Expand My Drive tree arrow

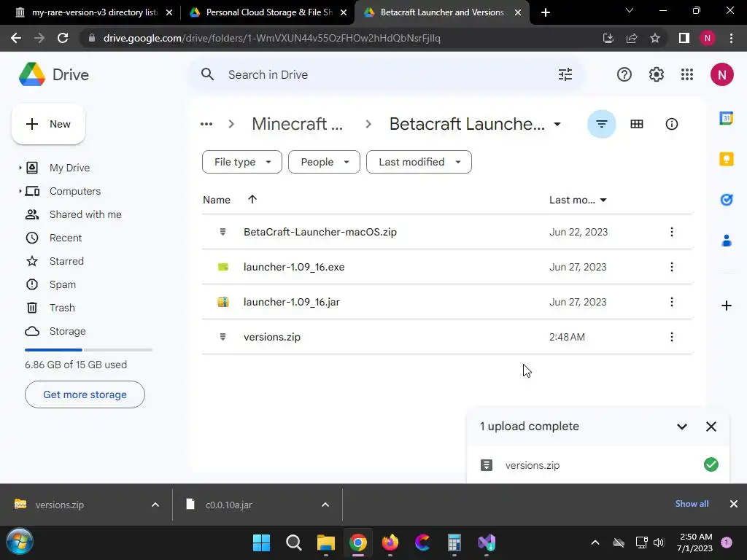pos(20,168)
